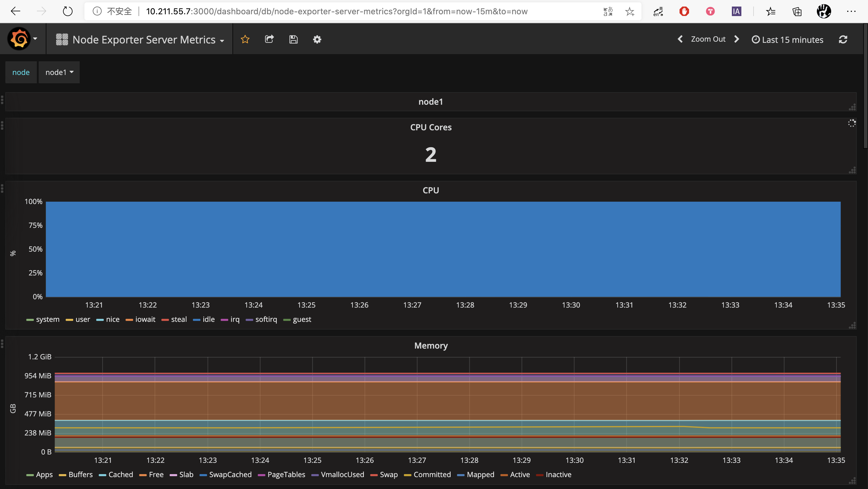Click the Zoom Out button
Image resolution: width=868 pixels, height=489 pixels.
708,39
